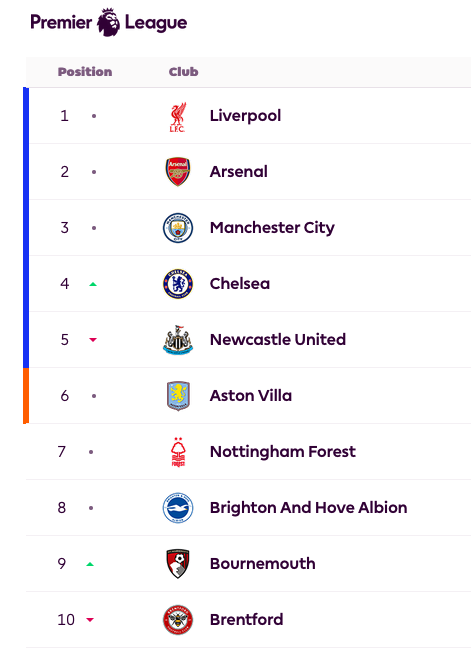Select Newcastle United crest icon

[178, 340]
